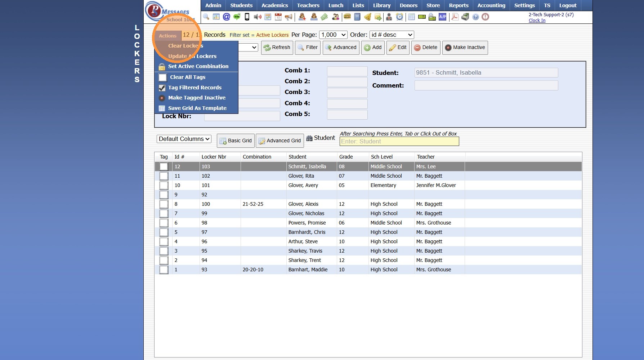Open the Accounting menu
The width and height of the screenshot is (644, 360).
click(x=491, y=5)
